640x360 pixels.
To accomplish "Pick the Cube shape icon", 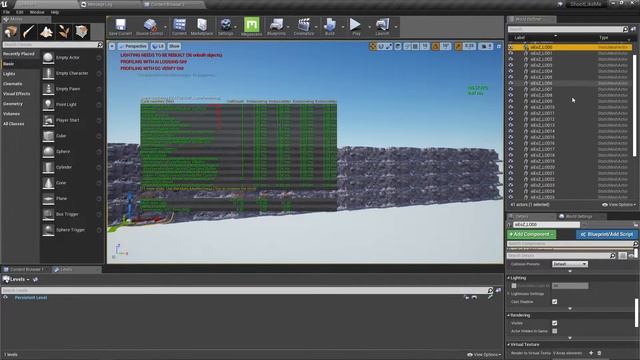I will click(48, 136).
